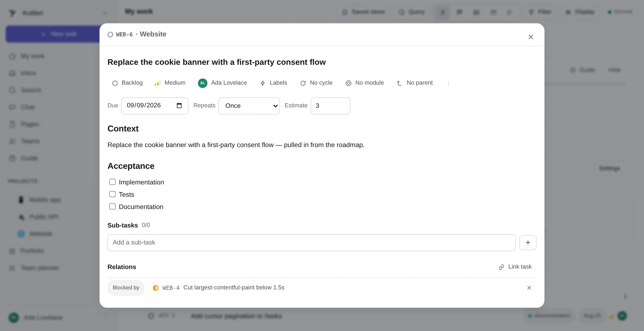Click the WEB-4 in-progress status icon
644x331 pixels.
pyautogui.click(x=156, y=288)
